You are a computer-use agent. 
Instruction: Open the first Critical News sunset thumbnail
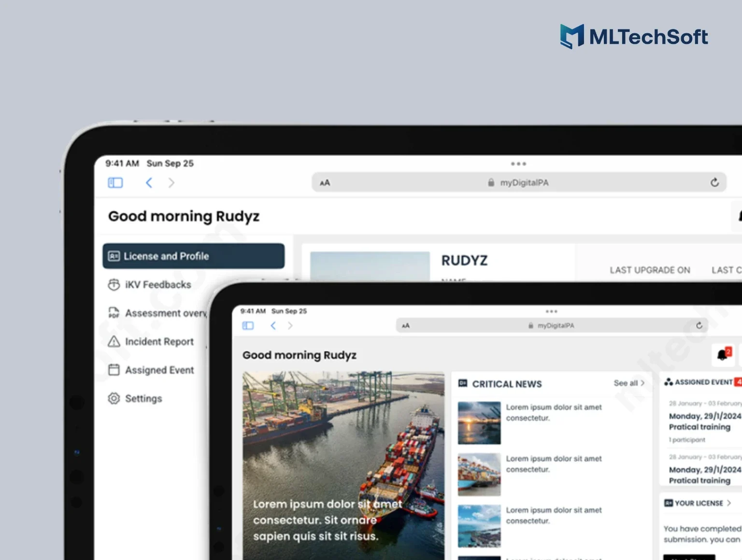tap(479, 423)
